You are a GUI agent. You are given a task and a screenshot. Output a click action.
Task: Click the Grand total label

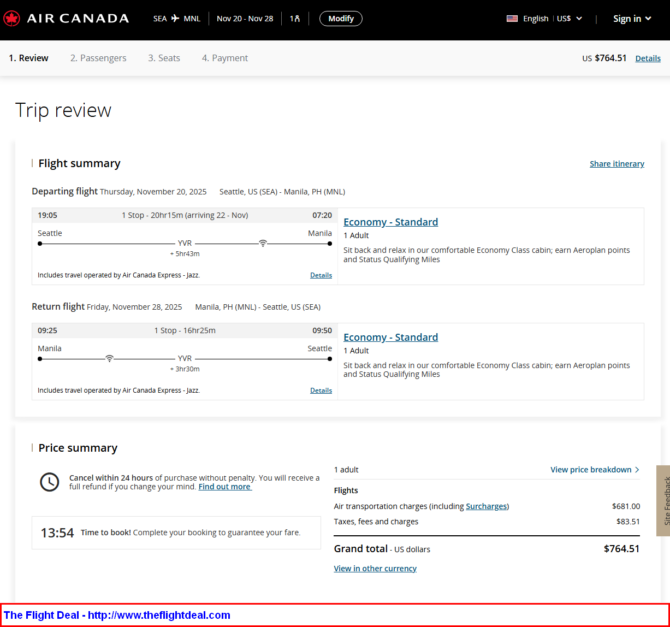tap(361, 549)
